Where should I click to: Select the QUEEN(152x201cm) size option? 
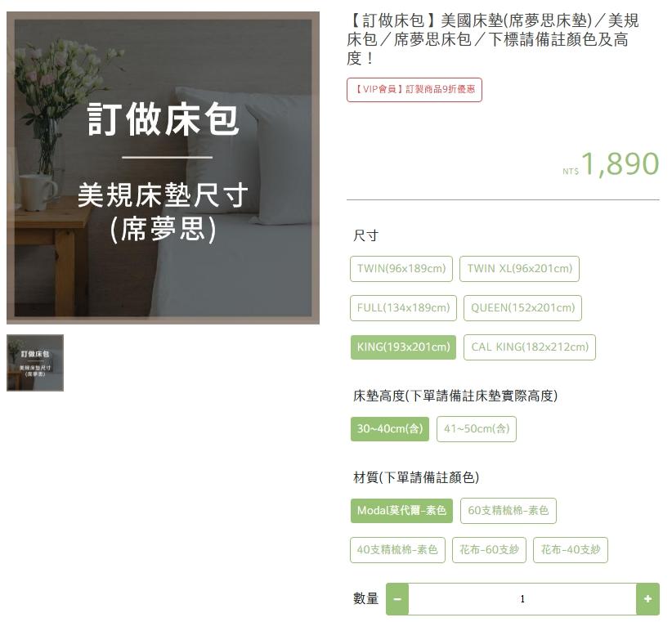pos(522,308)
